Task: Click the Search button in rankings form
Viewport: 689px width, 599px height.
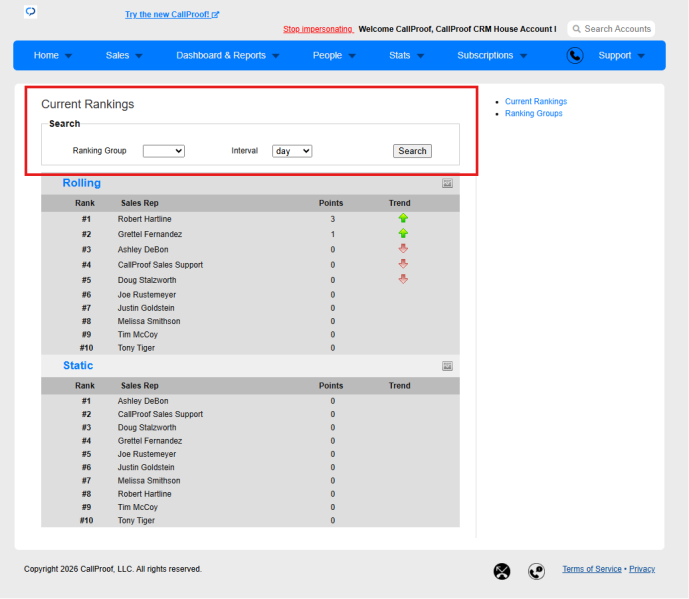Action: (412, 151)
